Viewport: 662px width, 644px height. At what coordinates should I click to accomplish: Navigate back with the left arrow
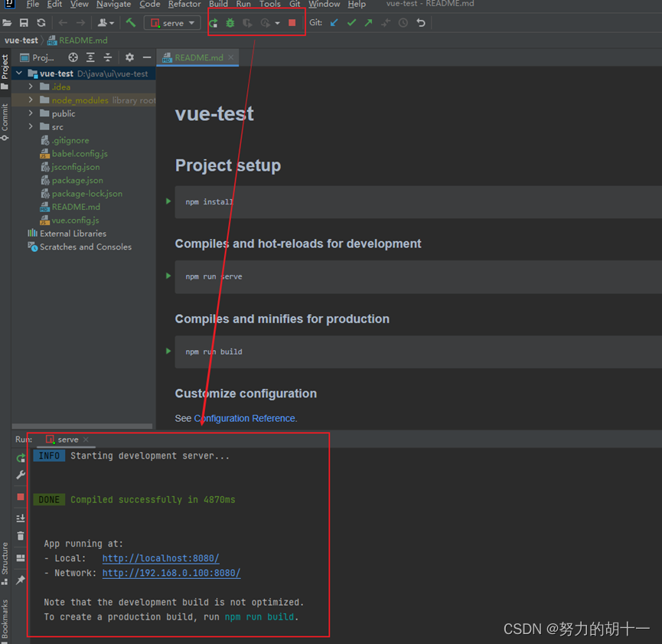[63, 23]
